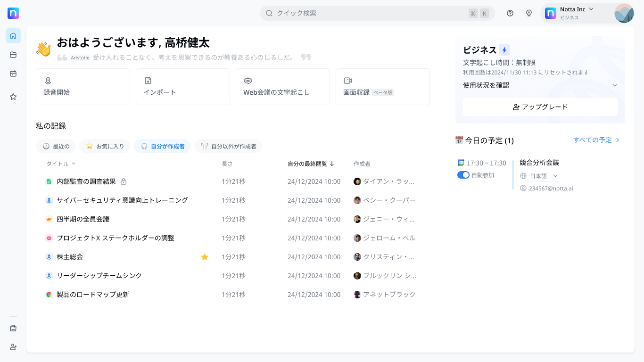Open the タイトル column dropdown

pos(61,164)
